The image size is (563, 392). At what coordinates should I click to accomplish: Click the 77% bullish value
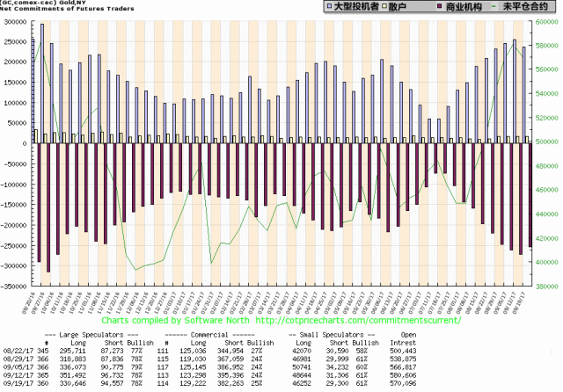click(x=136, y=351)
